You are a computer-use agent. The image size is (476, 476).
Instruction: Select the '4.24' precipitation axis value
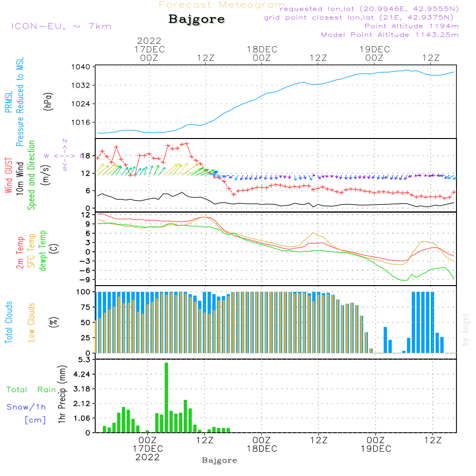(x=82, y=374)
